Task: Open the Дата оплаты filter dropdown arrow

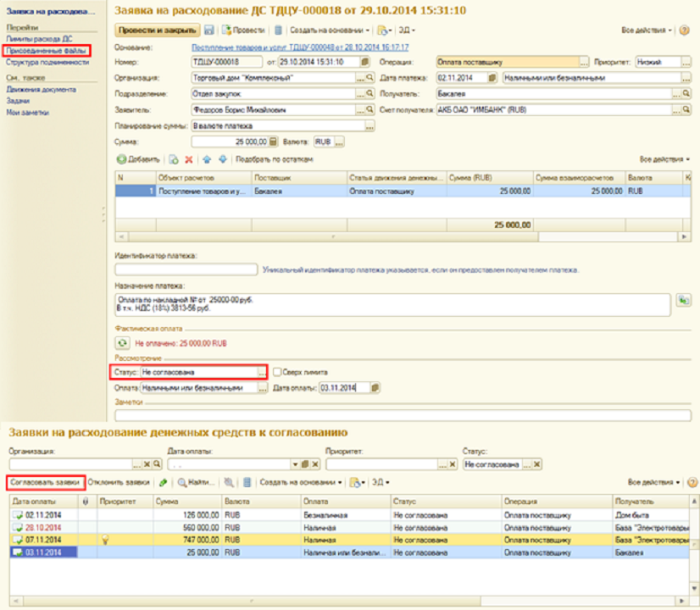Action: coord(295,464)
